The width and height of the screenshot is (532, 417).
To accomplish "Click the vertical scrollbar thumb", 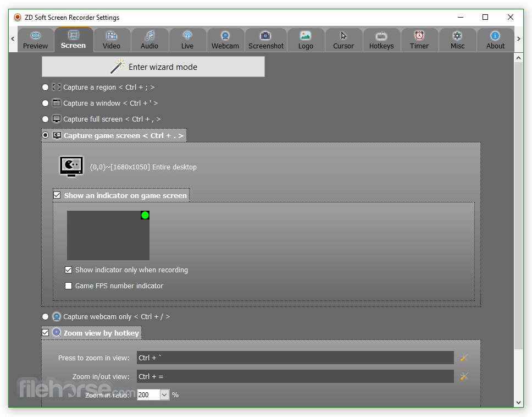I will click(518, 206).
